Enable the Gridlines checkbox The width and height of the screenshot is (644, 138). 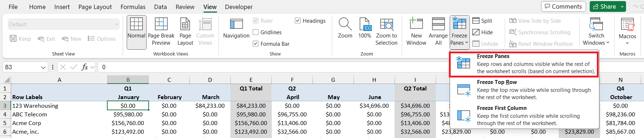pos(256,32)
